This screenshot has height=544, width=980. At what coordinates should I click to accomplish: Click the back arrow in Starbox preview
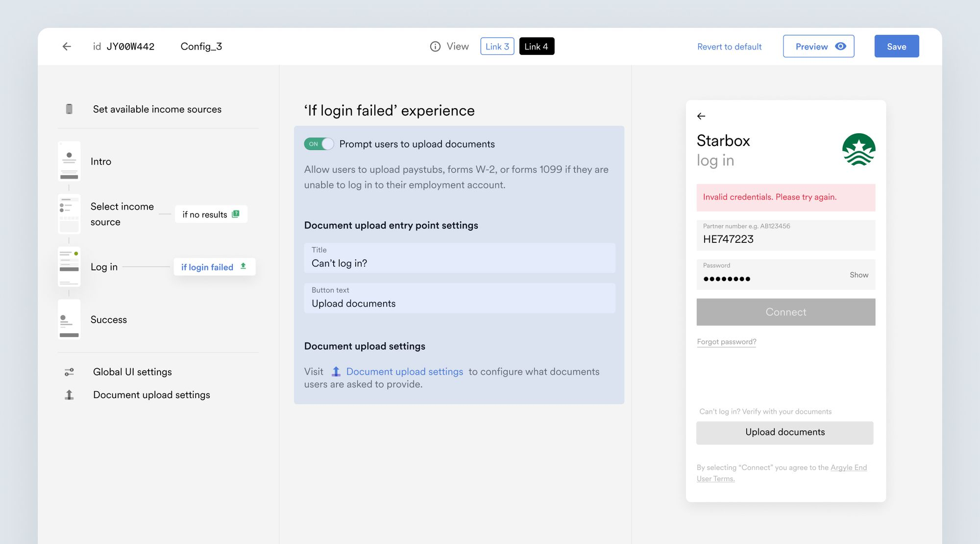[x=701, y=116]
